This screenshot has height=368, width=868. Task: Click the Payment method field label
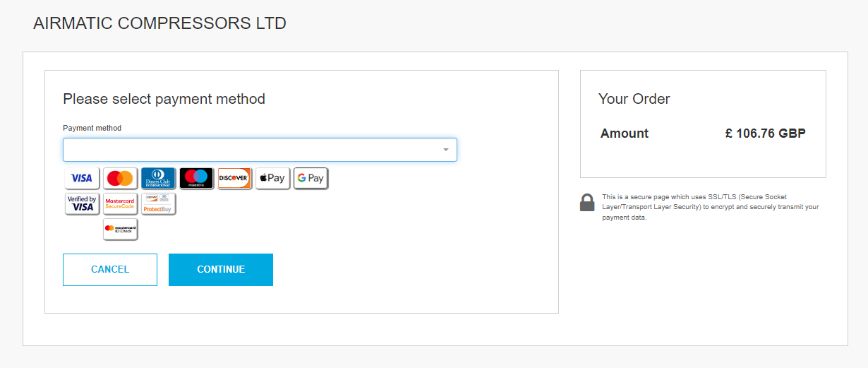(92, 128)
